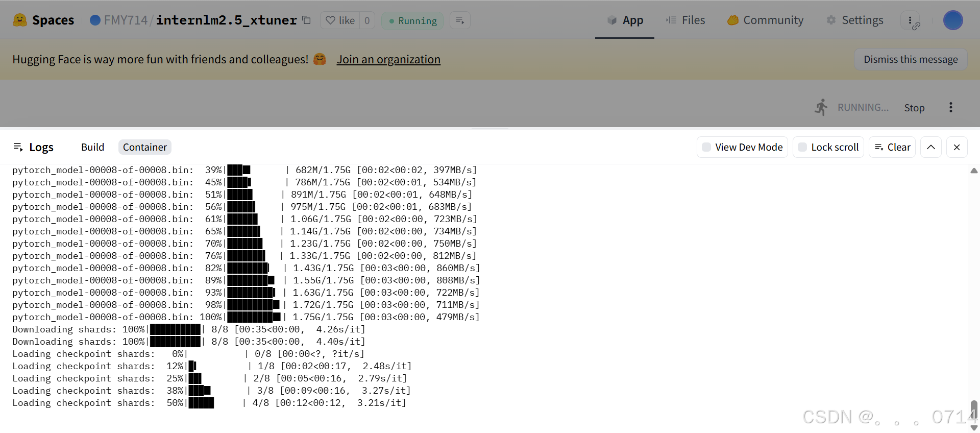Click the log line with 4.40s/it

189,342
